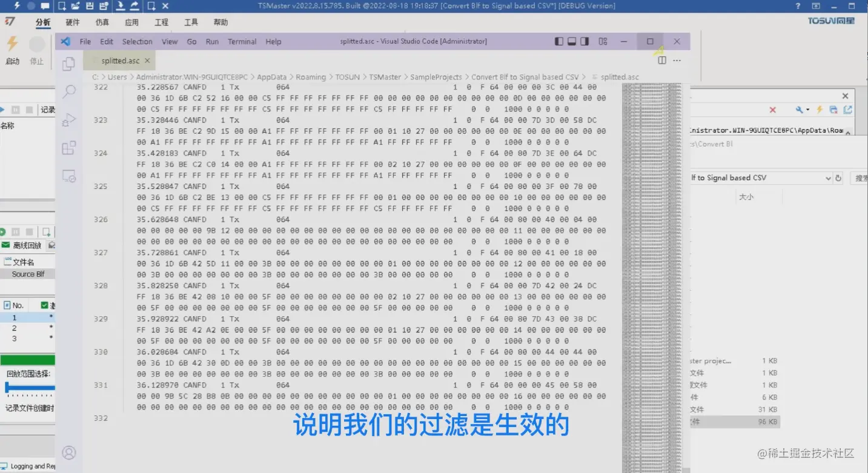Open Run and Debug in VS Code
This screenshot has height=473, width=868.
click(69, 119)
